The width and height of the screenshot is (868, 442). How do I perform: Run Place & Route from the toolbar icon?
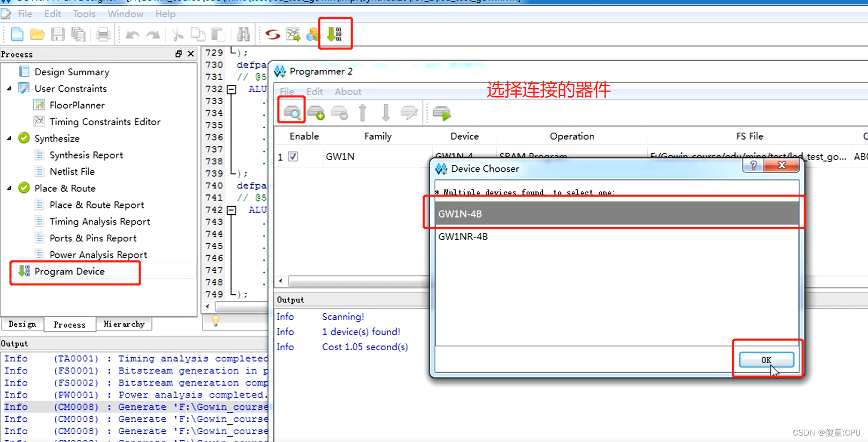click(293, 34)
